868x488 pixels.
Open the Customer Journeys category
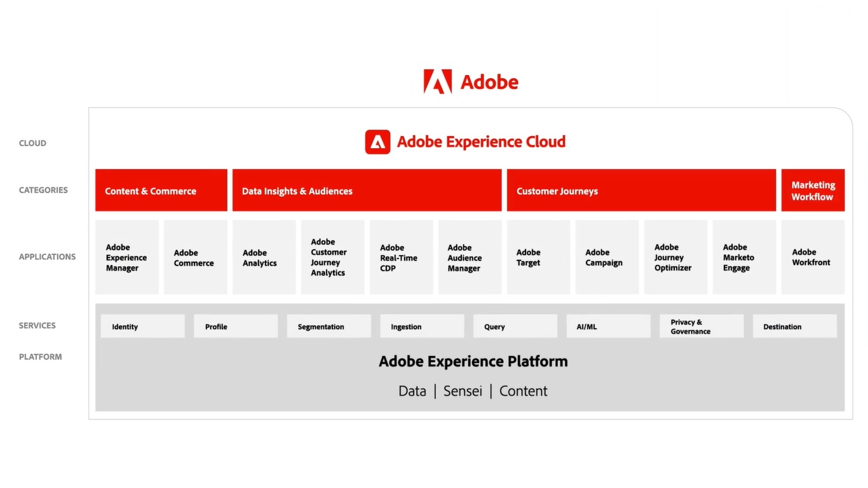[641, 191]
